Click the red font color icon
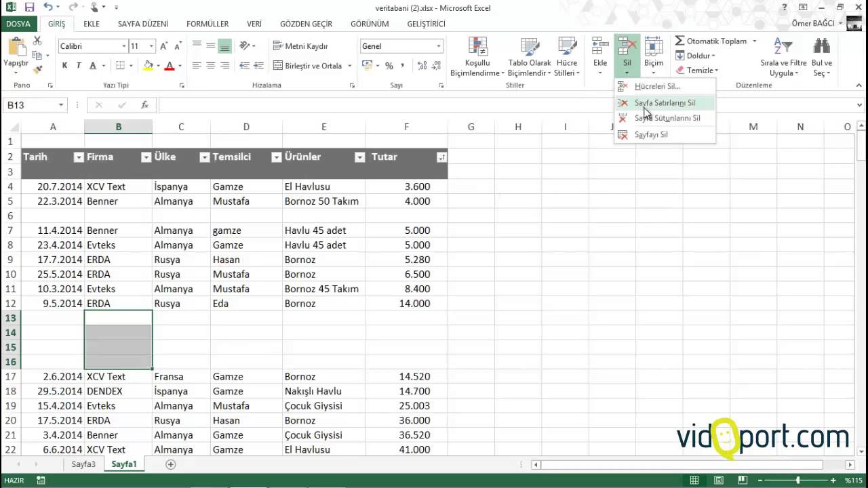Screen dimensions: 868x488 pyautogui.click(x=170, y=66)
